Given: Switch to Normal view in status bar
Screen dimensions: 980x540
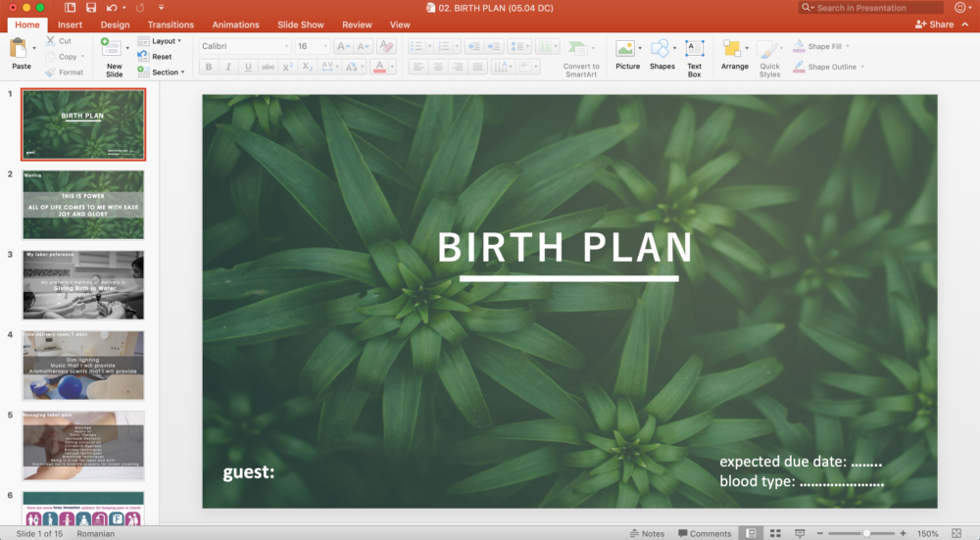Looking at the screenshot, I should (x=751, y=533).
